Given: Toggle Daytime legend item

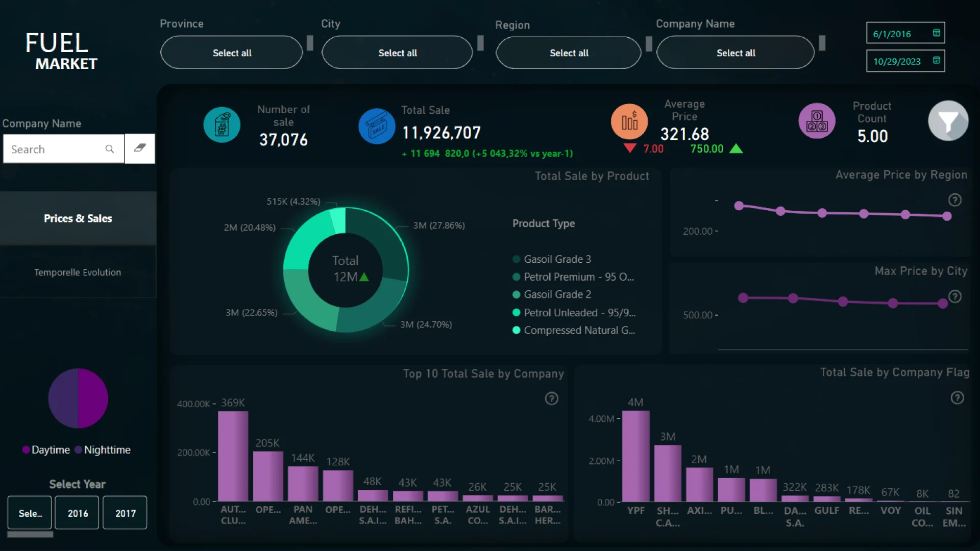Looking at the screenshot, I should pos(46,450).
